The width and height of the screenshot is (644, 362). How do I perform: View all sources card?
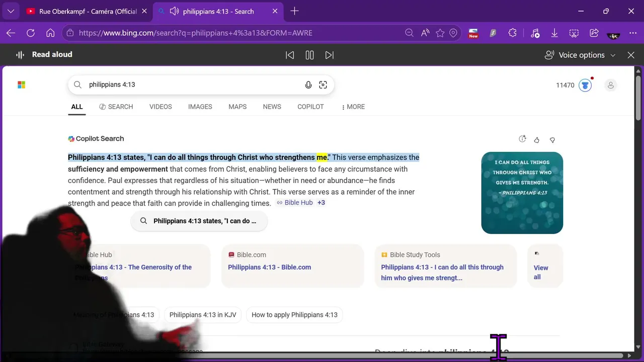coord(544,266)
